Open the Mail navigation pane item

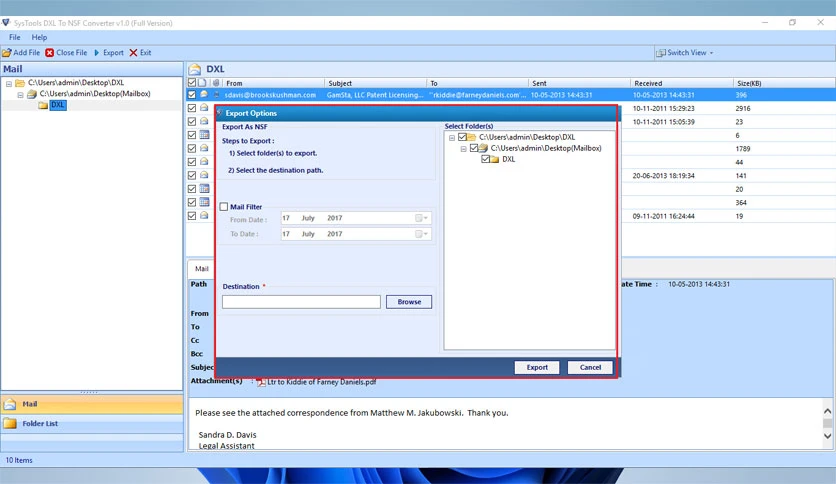click(92, 404)
